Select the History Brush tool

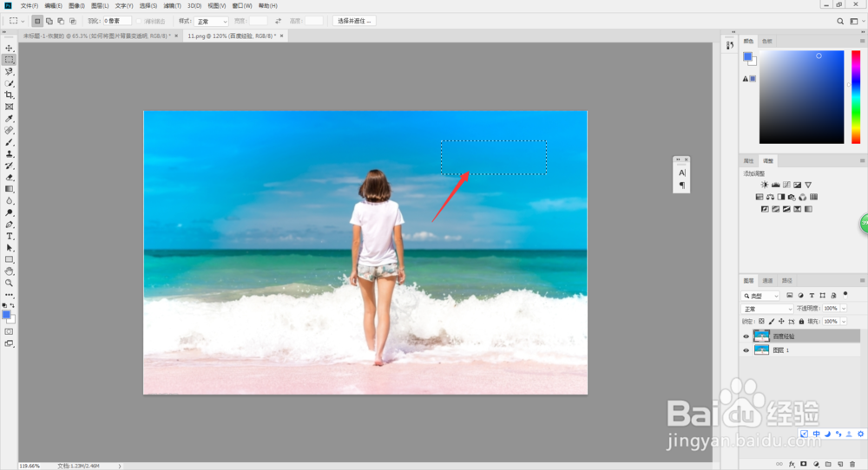click(9, 166)
